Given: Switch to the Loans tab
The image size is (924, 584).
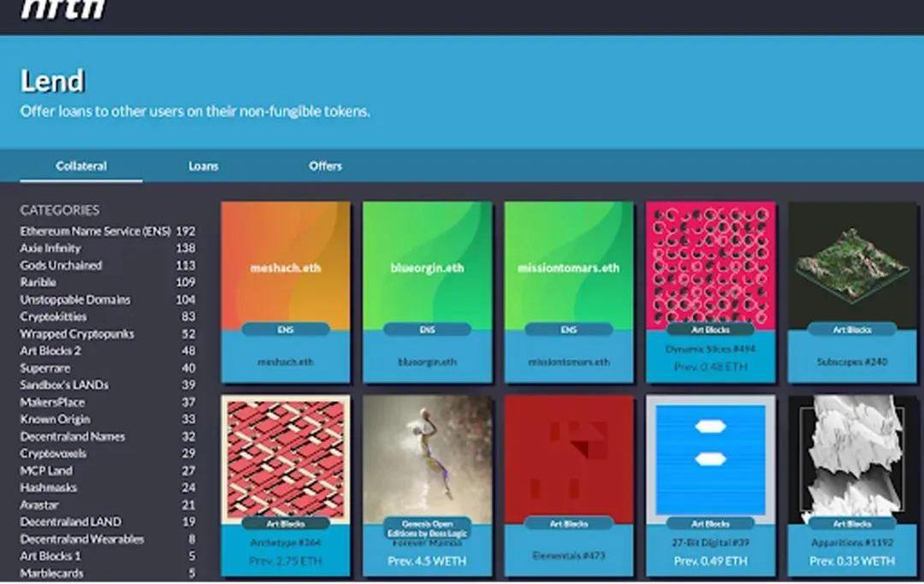Looking at the screenshot, I should click(x=204, y=166).
